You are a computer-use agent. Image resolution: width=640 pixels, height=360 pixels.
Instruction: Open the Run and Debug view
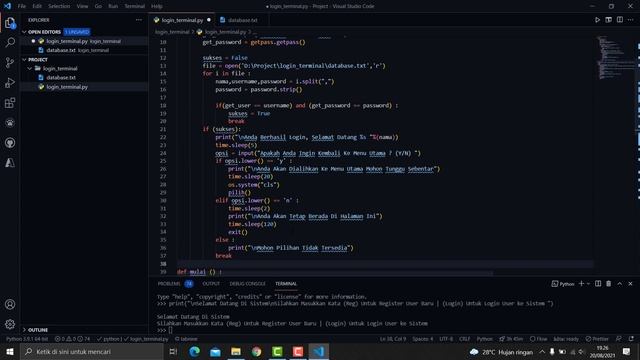10,82
